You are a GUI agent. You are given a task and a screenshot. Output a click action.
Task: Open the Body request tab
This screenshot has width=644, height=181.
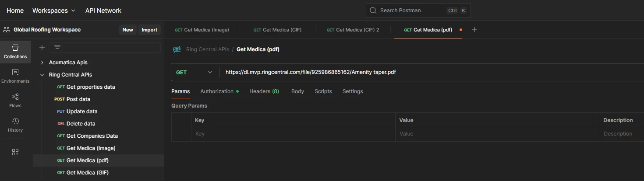click(x=297, y=91)
